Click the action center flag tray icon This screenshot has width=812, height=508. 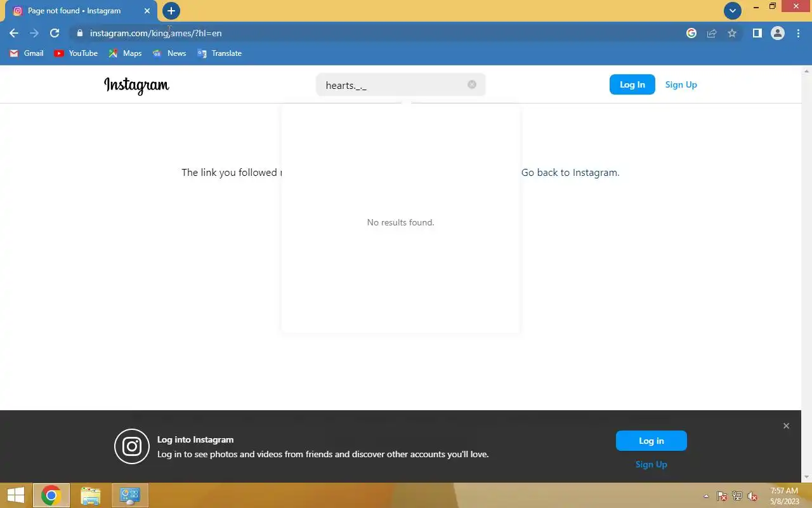pos(722,496)
